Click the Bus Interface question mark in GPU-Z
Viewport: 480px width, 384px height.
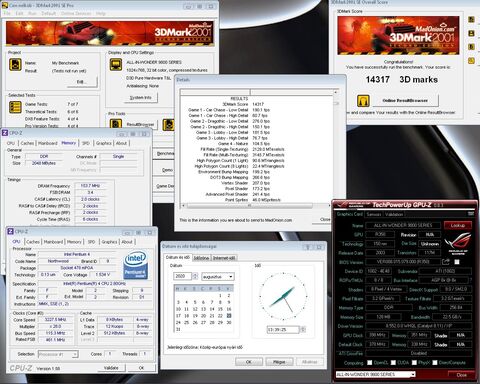471,280
